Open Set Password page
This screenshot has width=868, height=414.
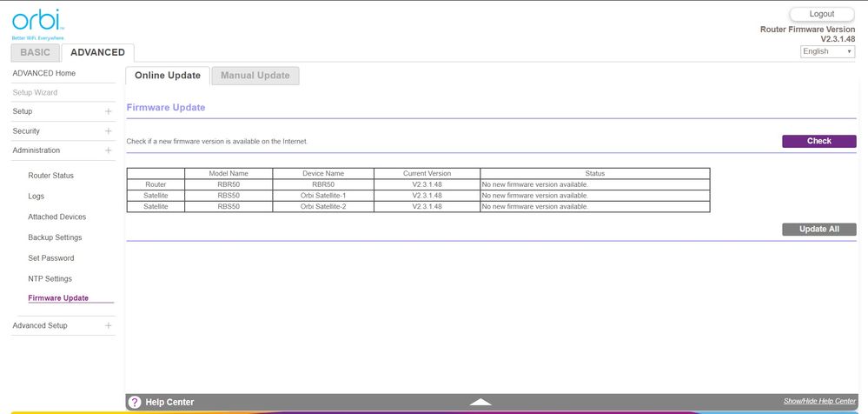[51, 258]
